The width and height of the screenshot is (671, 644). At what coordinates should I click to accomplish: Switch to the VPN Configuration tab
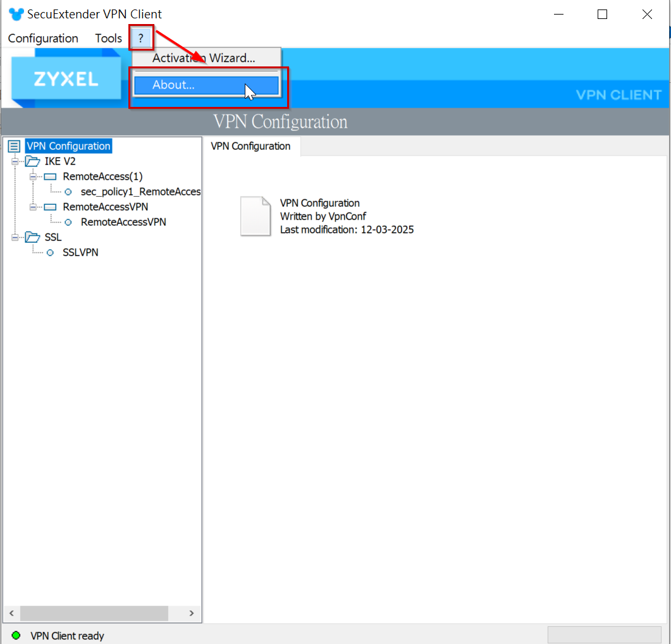pyautogui.click(x=251, y=146)
